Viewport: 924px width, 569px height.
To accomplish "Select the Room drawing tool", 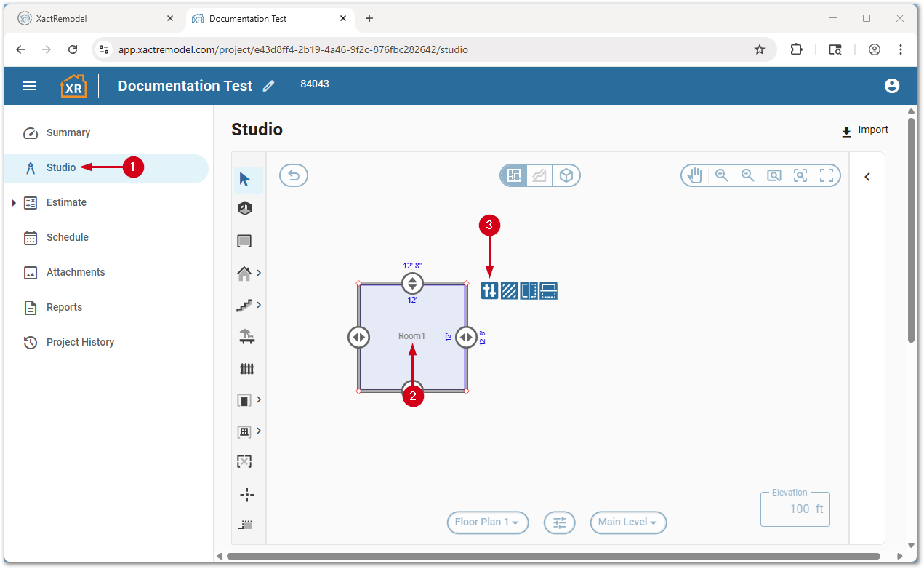I will tap(245, 240).
